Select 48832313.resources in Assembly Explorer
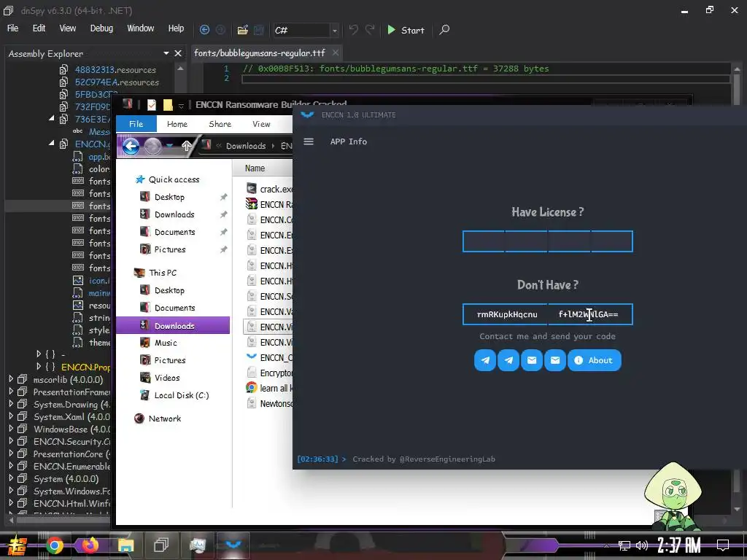Viewport: 747px width, 560px height. (x=115, y=69)
